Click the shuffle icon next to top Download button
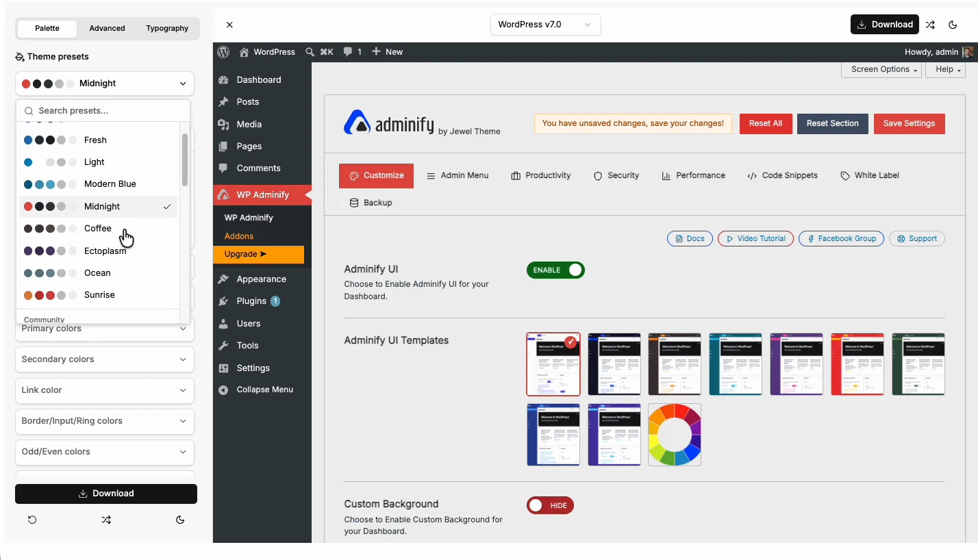The image size is (978, 560). coord(930,25)
